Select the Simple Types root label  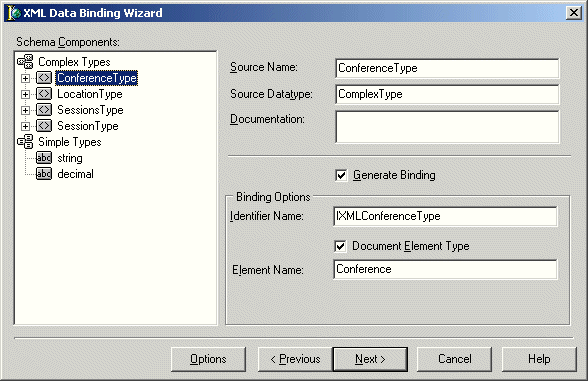click(70, 142)
